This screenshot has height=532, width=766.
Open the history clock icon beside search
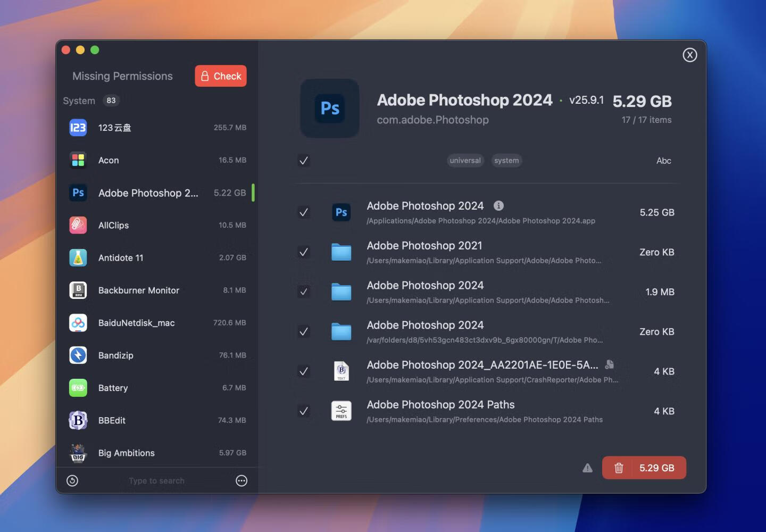[72, 481]
